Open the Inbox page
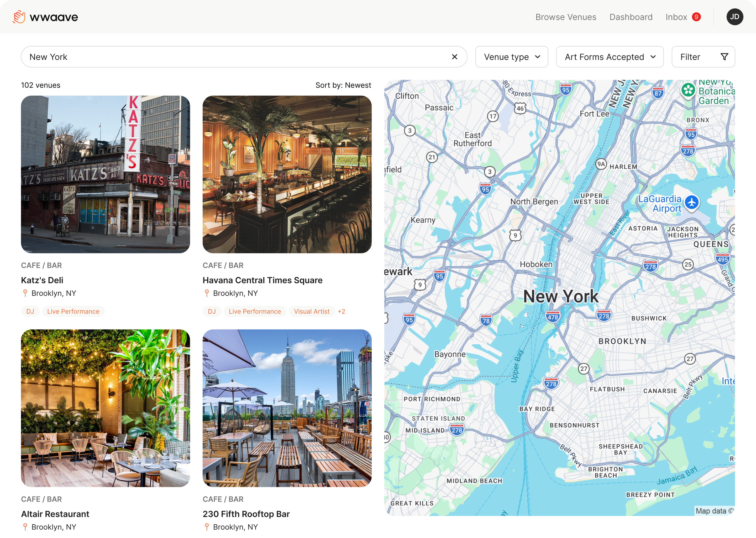Viewport: 756px width, 538px height. (676, 17)
